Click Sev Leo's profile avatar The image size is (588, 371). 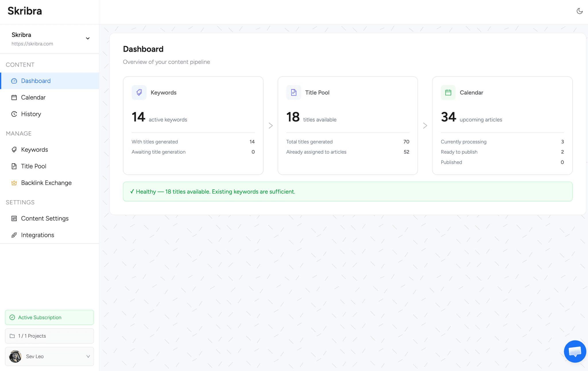[15, 356]
